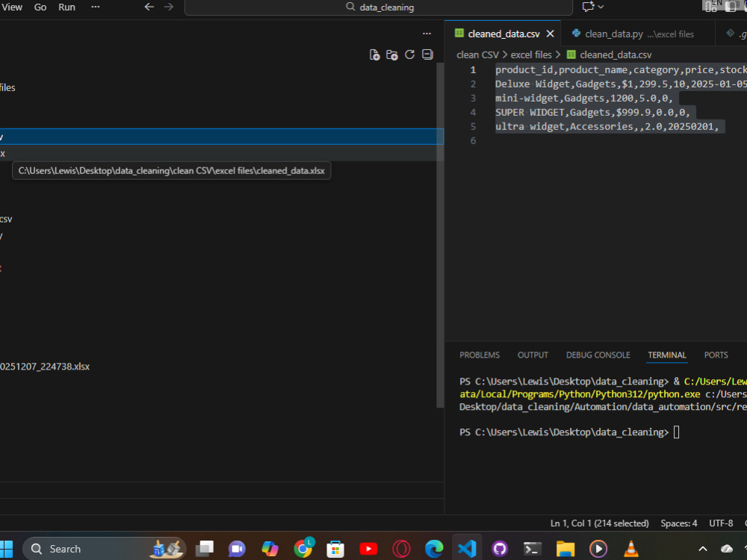Open the DEBUG CONSOLE panel tab
This screenshot has height=560, width=747.
[598, 355]
